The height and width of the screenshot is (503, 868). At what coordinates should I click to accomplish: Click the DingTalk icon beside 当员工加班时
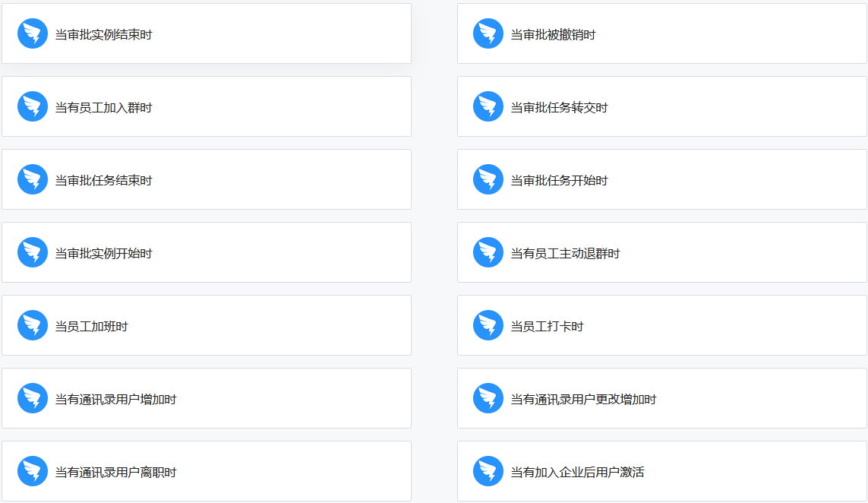33,325
